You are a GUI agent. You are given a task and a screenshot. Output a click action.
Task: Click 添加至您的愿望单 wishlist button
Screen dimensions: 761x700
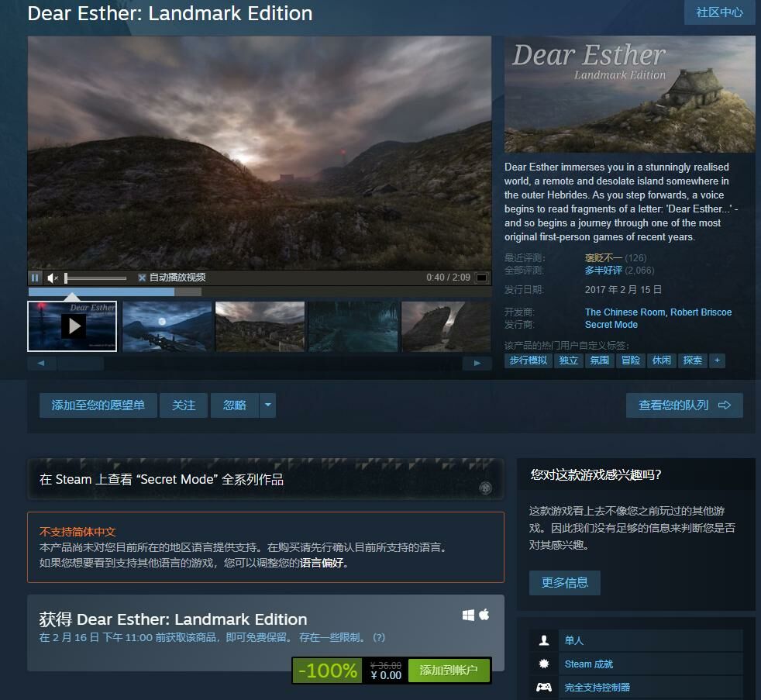point(98,405)
